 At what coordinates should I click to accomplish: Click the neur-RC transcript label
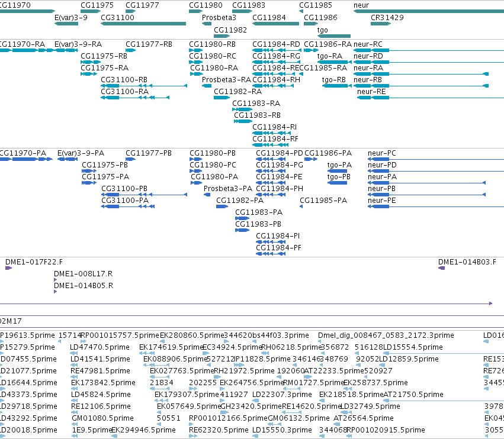(368, 44)
